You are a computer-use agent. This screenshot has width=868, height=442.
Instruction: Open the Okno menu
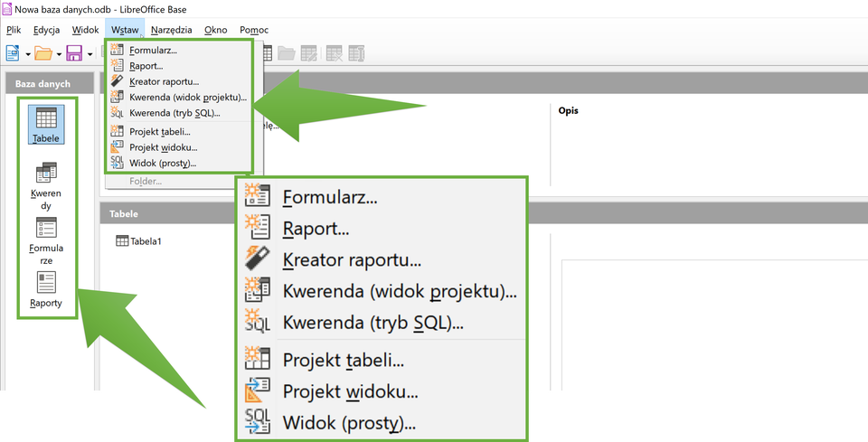click(216, 30)
